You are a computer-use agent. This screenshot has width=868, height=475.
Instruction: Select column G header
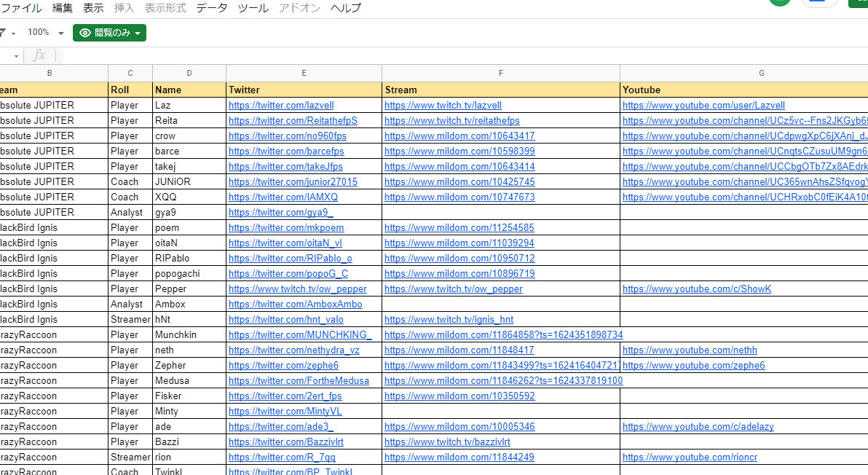[x=744, y=73]
